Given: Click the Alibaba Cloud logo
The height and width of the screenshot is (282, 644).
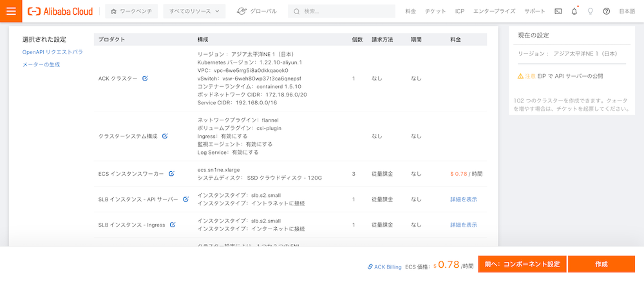Looking at the screenshot, I should pyautogui.click(x=60, y=11).
